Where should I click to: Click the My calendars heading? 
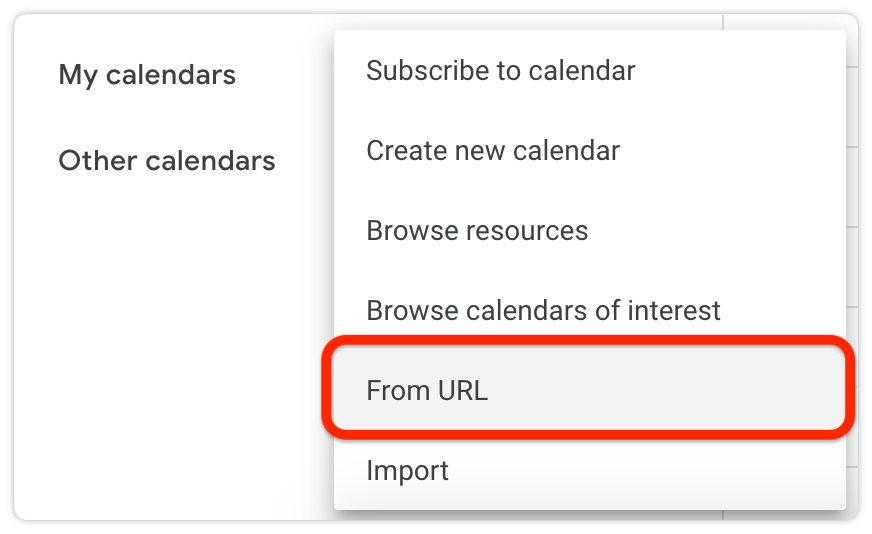(147, 75)
